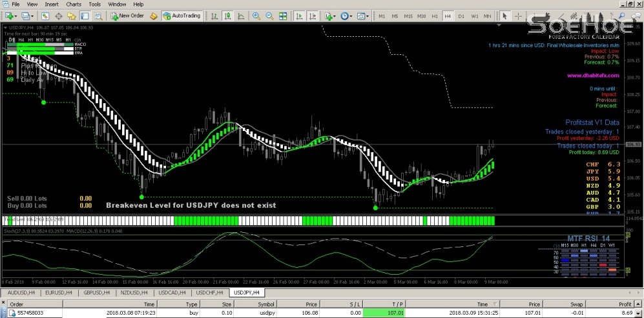Select the D1 timeframe button
Image resolution: width=644 pixels, height=318 pixels.
(x=461, y=15)
